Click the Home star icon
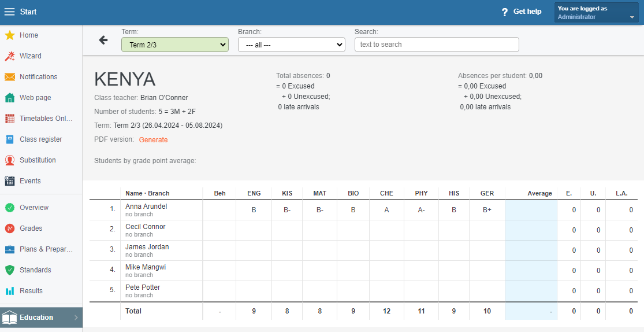This screenshot has height=332, width=644. pos(10,35)
